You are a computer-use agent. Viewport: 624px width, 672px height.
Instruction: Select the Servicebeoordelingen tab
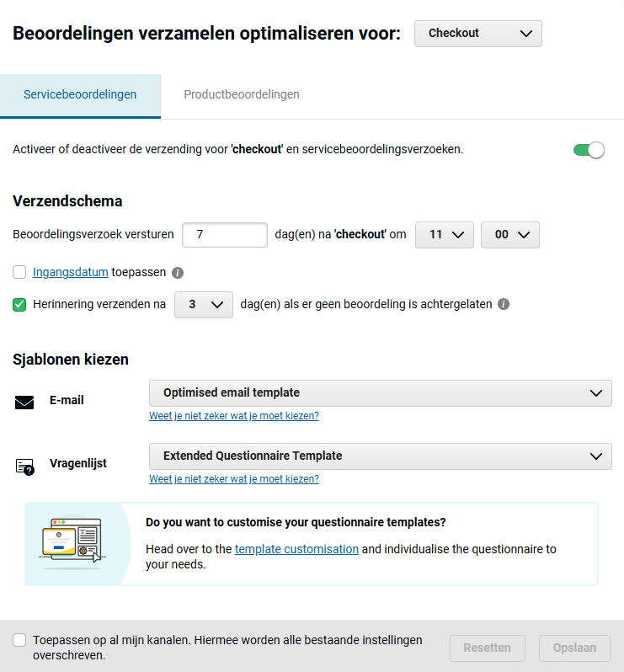point(80,94)
